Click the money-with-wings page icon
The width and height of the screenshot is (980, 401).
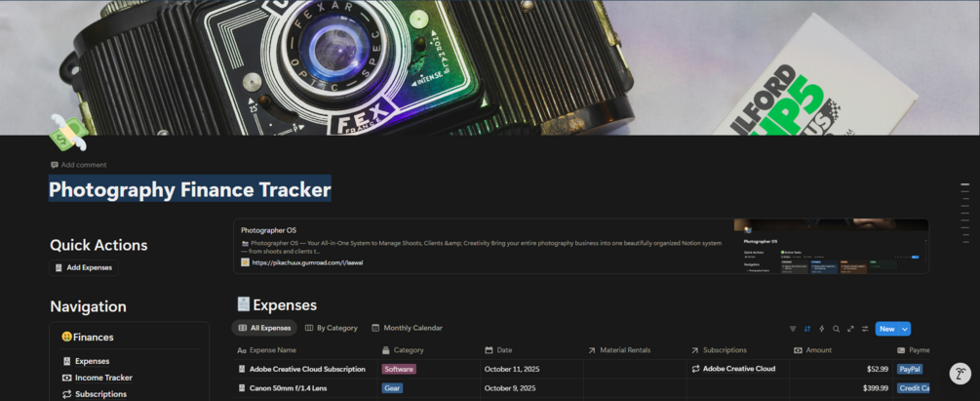[69, 132]
